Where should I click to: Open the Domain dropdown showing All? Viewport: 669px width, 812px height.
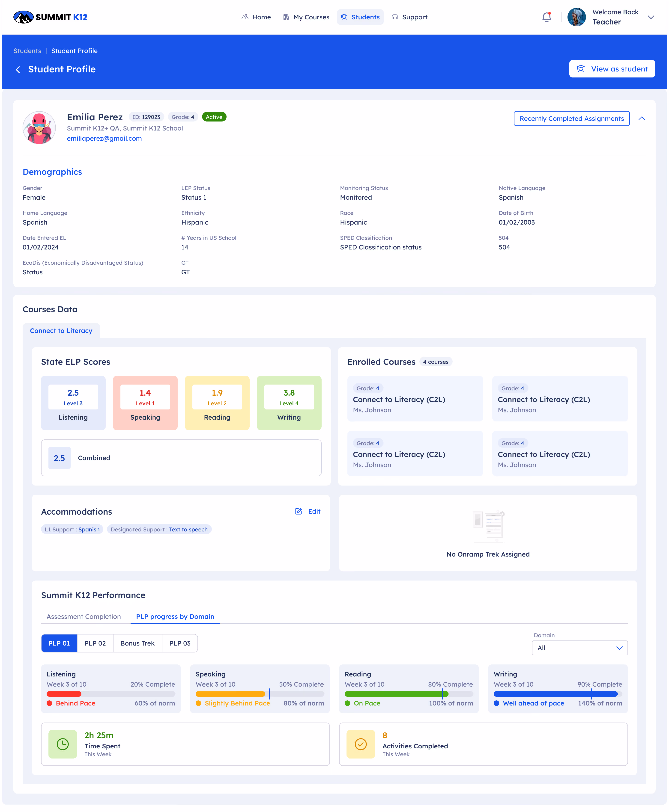pyautogui.click(x=579, y=648)
